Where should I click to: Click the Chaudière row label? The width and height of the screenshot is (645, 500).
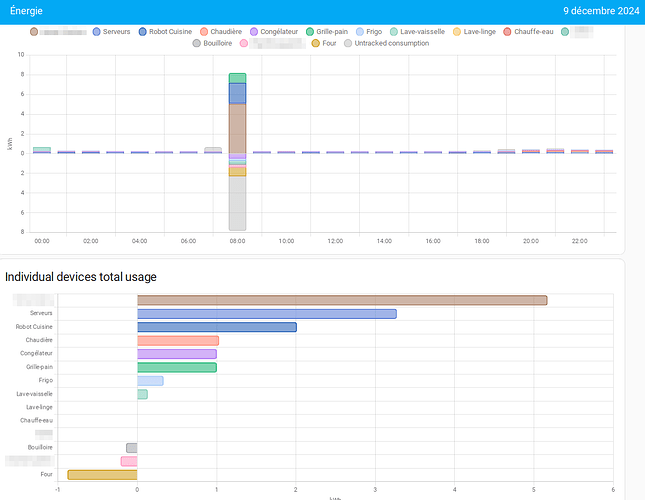tap(39, 340)
